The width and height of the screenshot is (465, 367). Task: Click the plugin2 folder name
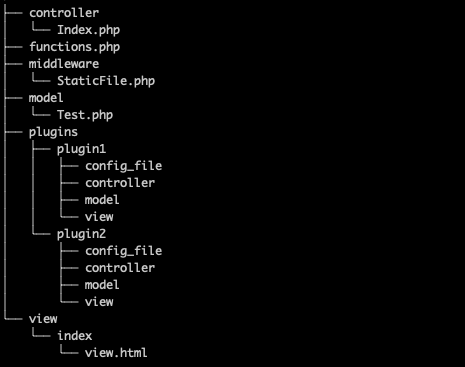coord(81,234)
